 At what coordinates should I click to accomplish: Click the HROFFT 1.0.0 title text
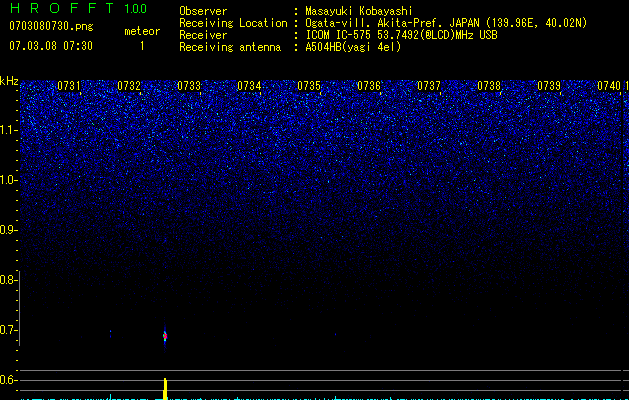click(78, 8)
